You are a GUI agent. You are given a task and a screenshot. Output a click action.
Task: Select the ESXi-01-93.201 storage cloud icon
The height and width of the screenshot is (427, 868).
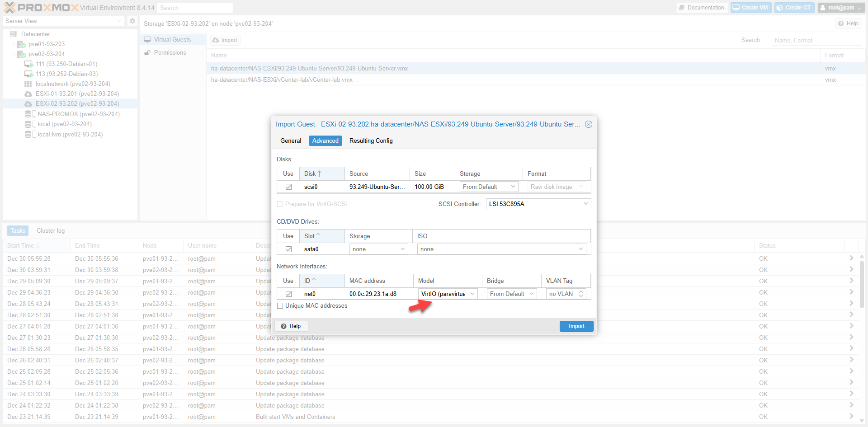(x=28, y=94)
